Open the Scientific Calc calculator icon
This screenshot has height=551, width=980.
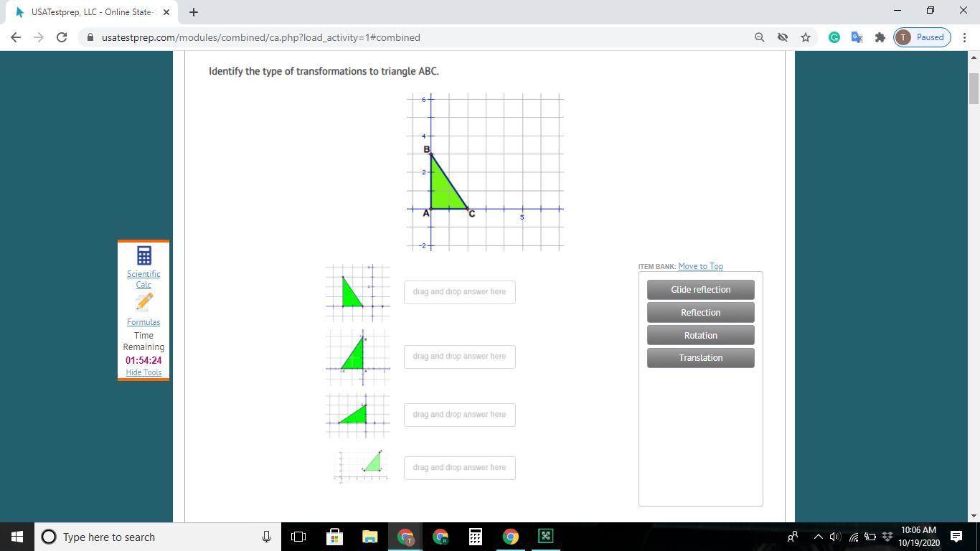(143, 255)
